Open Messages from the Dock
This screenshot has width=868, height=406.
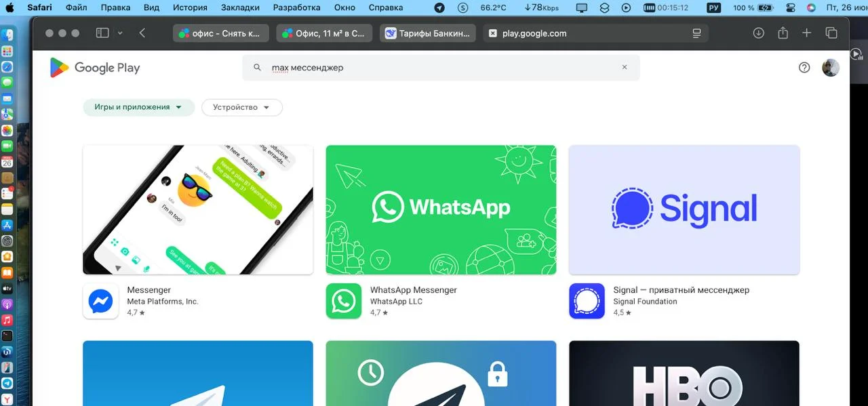click(7, 82)
